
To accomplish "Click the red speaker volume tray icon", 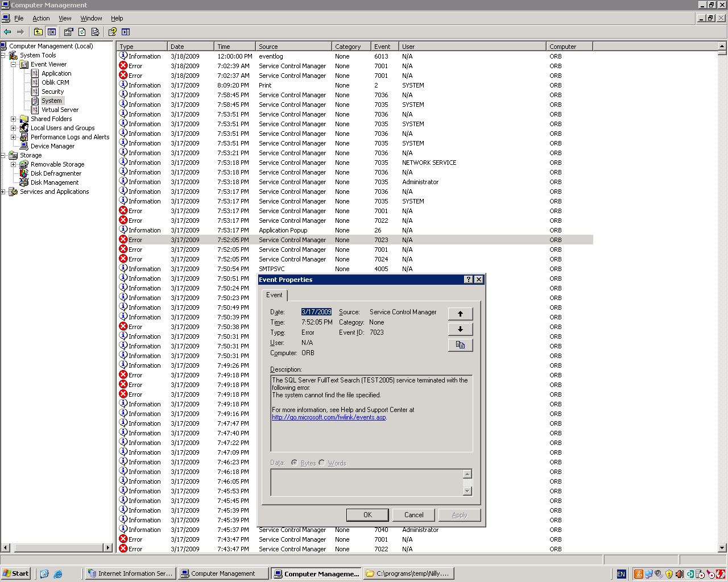I will tap(679, 574).
